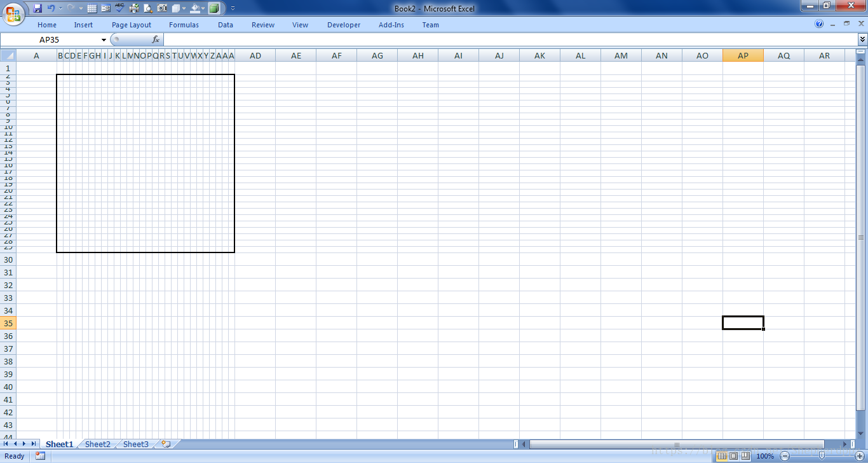The height and width of the screenshot is (463, 868).
Task: Expand the Name Box dropdown arrow
Action: [104, 39]
